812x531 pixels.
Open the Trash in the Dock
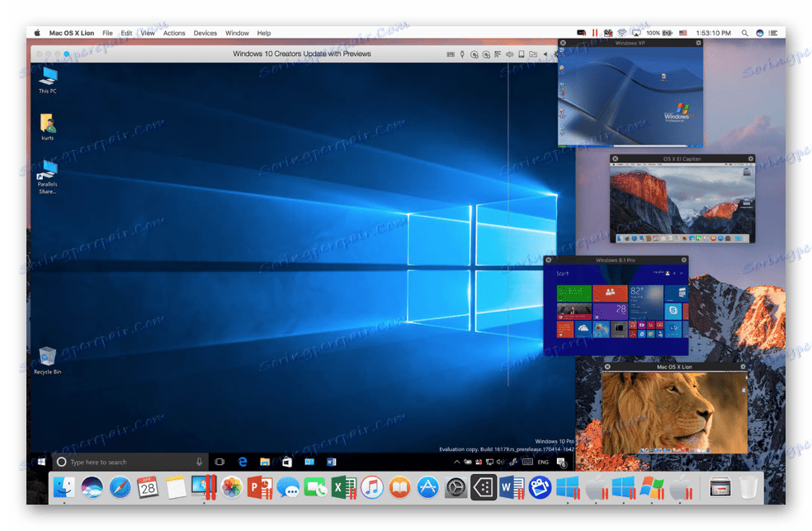tap(748, 487)
